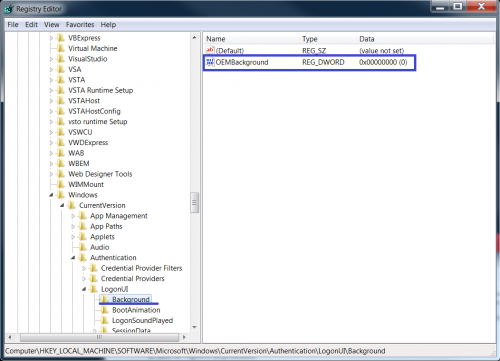
Task: Click the tree scroll up arrow
Action: pyautogui.click(x=195, y=38)
